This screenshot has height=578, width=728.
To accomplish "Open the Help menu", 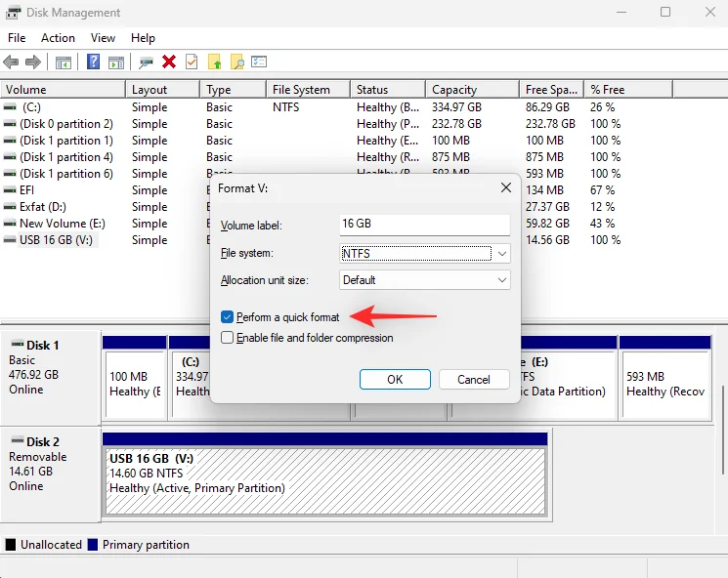I will [143, 38].
